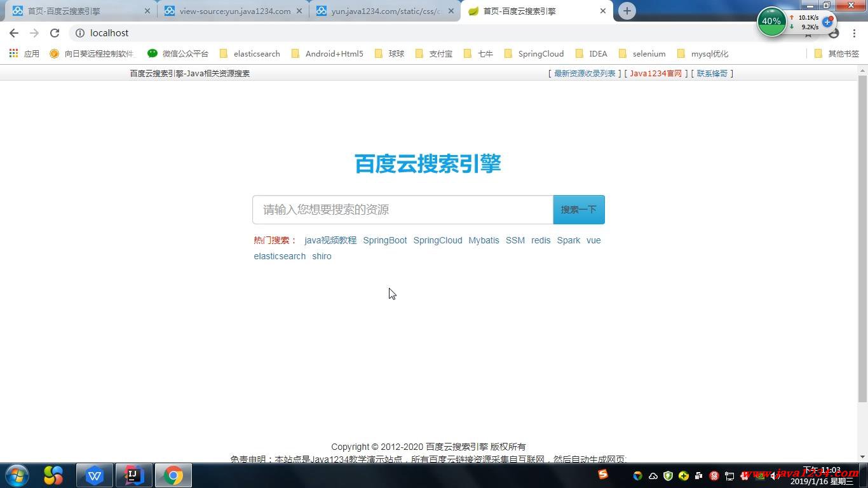The image size is (868, 488).
Task: Click the SpringCloud hot search link
Action: click(438, 240)
